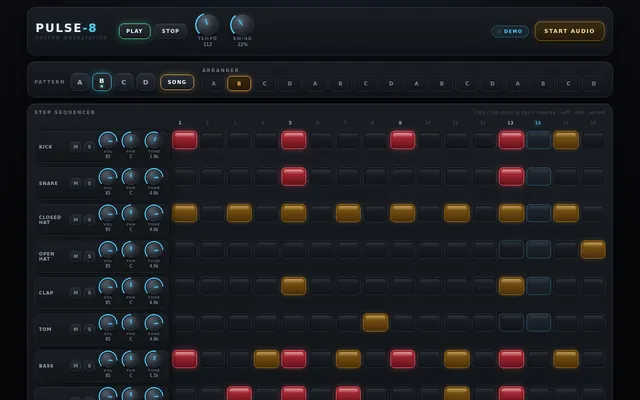Mute the BASS track
The image size is (640, 400).
coord(76,366)
